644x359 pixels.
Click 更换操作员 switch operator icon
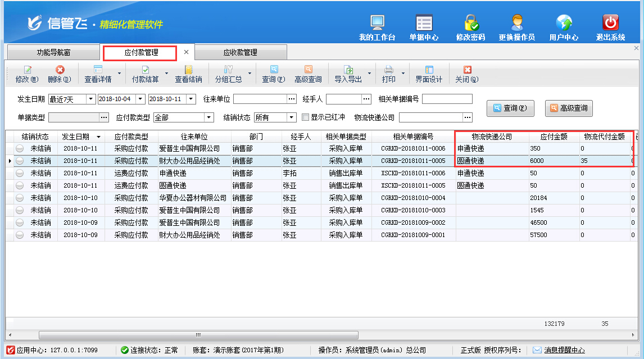tap(516, 23)
